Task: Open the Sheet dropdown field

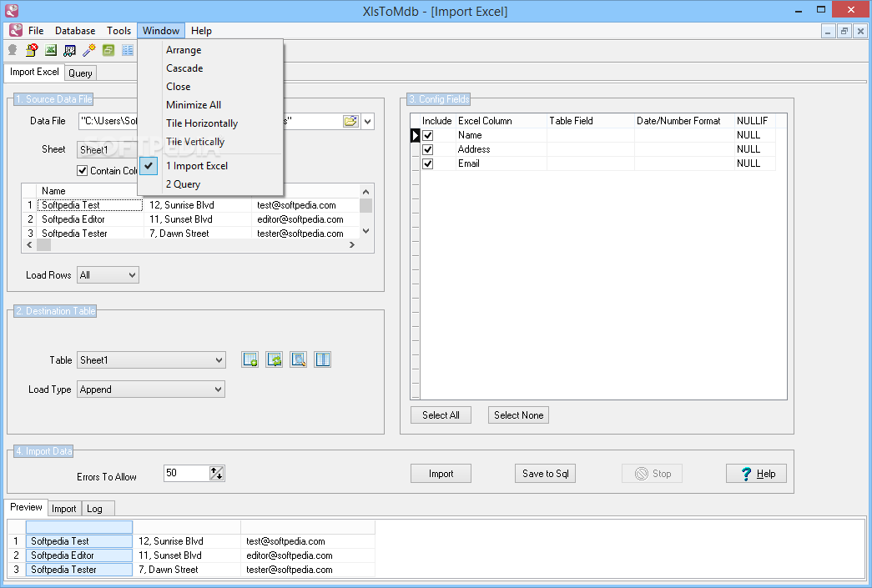Action: (x=107, y=149)
